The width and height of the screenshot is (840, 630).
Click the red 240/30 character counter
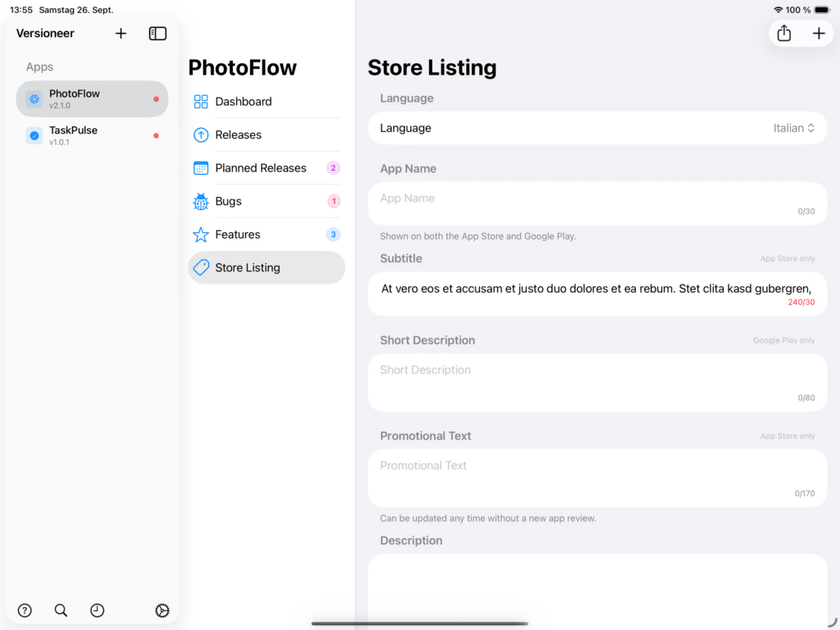tap(801, 302)
